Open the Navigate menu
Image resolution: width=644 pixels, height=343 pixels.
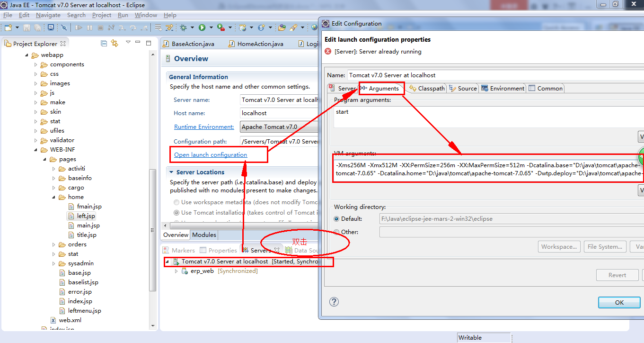pos(48,15)
